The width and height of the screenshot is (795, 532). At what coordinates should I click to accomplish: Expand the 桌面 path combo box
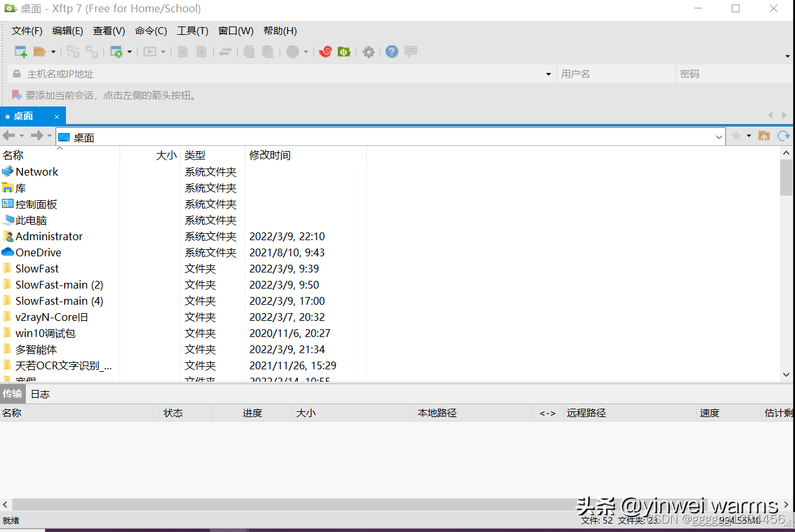click(x=719, y=138)
